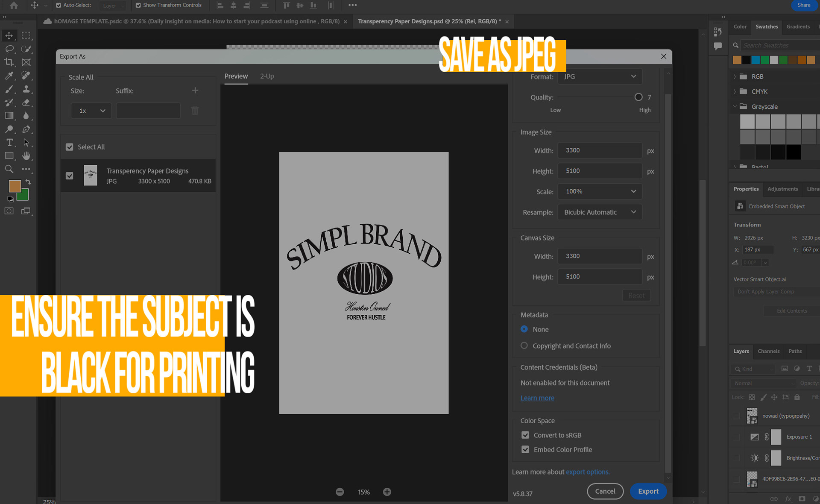Select the Type tool
This screenshot has width=820, height=504.
click(x=9, y=142)
